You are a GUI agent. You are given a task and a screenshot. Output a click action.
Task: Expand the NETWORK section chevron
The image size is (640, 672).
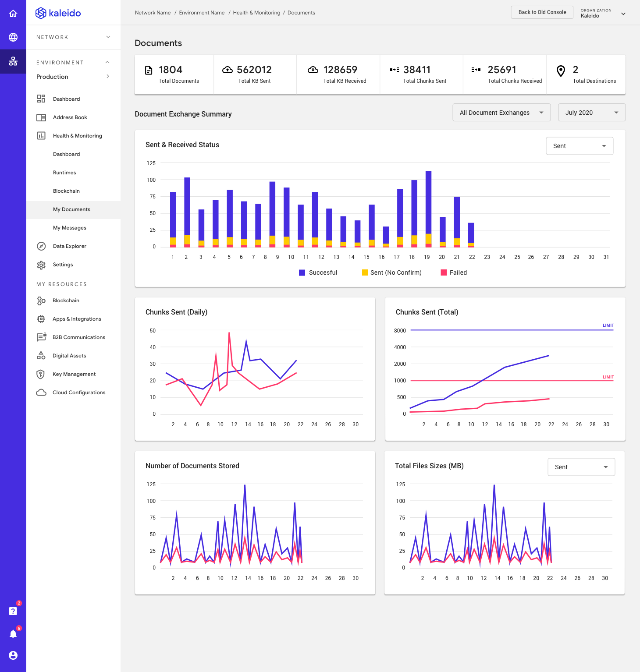pos(108,37)
